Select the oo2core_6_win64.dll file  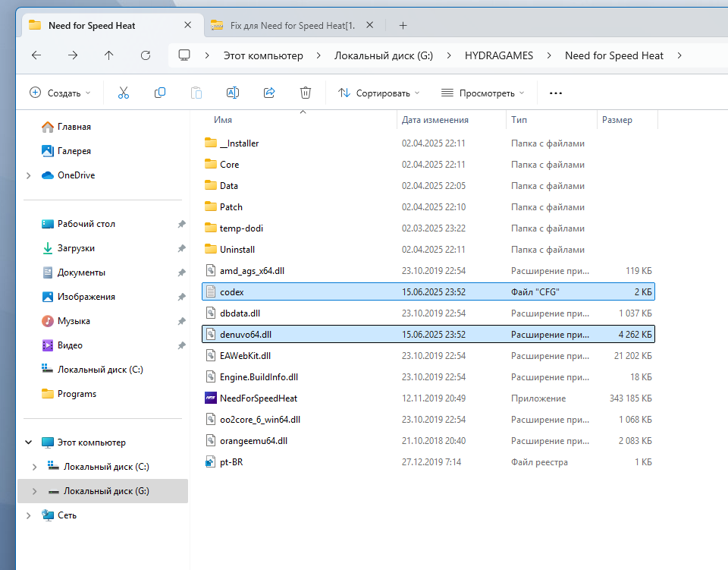tap(428, 420)
